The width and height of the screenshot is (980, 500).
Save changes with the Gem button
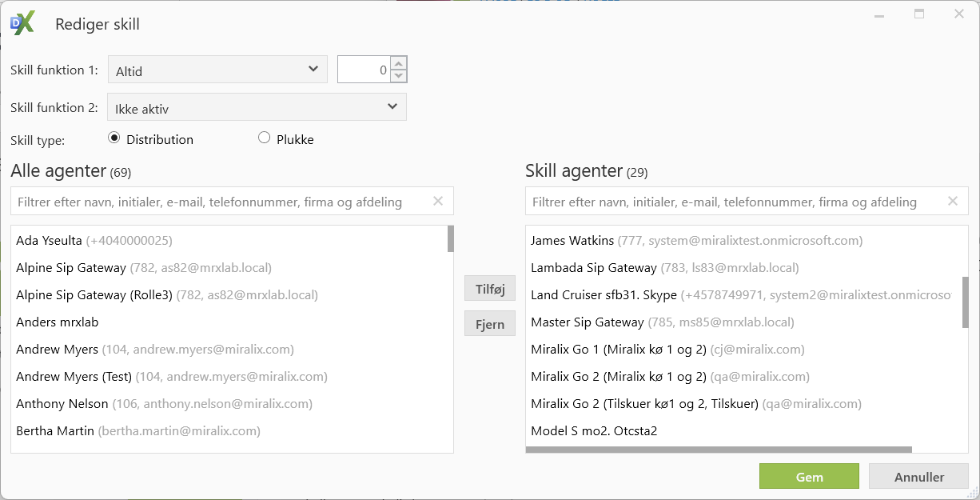pos(809,476)
